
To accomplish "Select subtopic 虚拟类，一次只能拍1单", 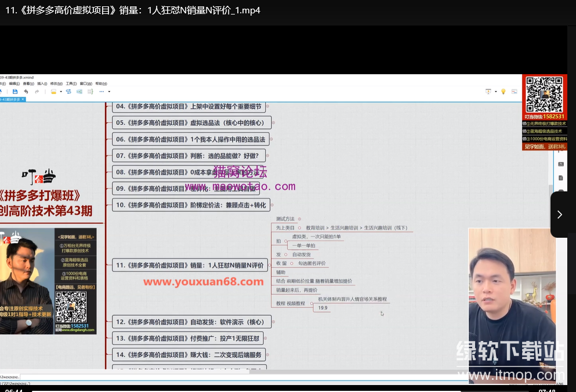I will pos(316,237).
